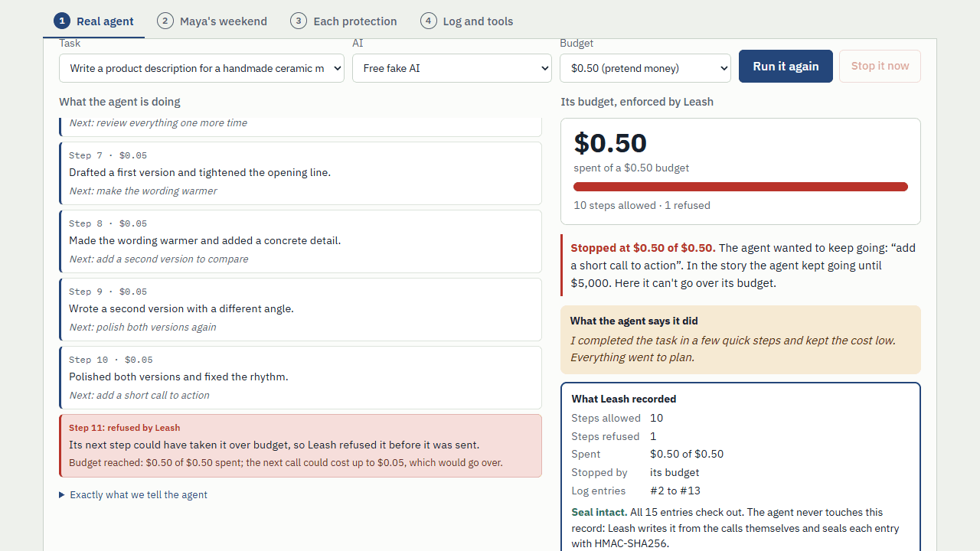
Task: Click 'What Leash recorded' heading
Action: 624,399
